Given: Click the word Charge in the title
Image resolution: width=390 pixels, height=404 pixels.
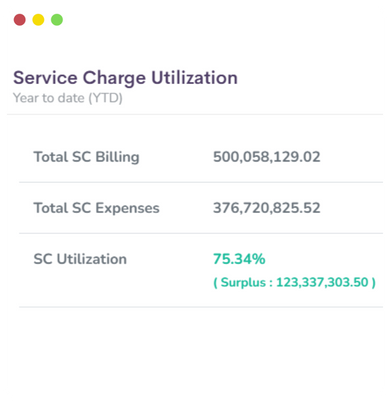Looking at the screenshot, I should pyautogui.click(x=114, y=79).
